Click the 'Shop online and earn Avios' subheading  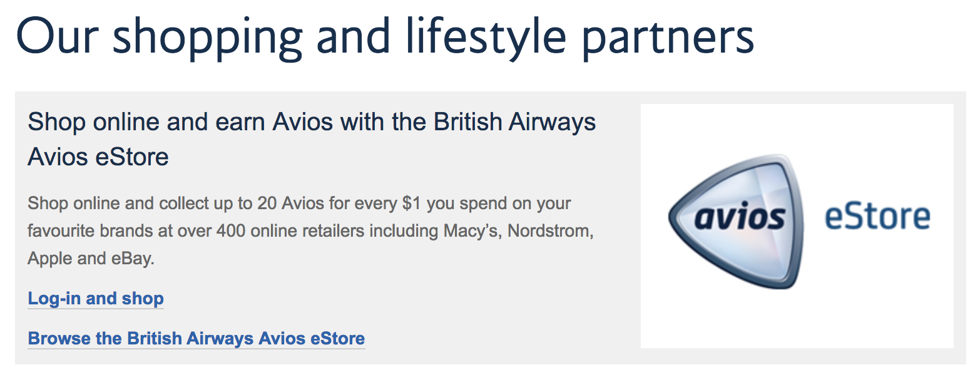(312, 139)
